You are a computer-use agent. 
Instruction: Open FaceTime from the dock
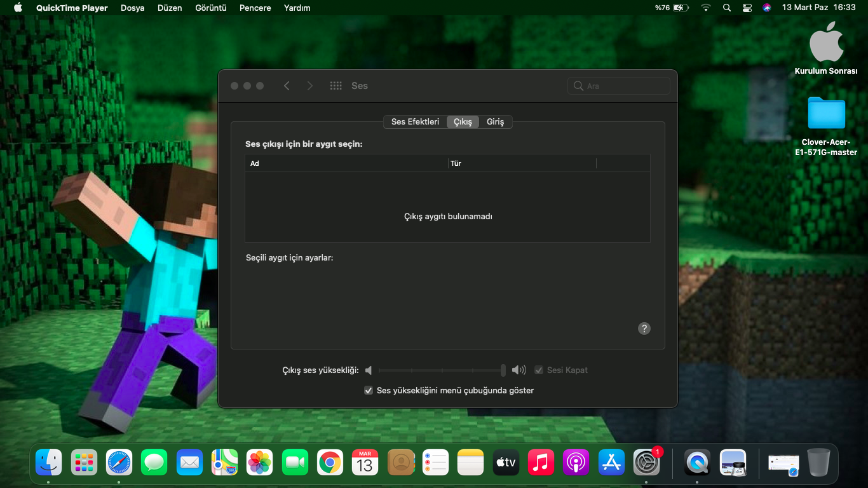click(295, 463)
